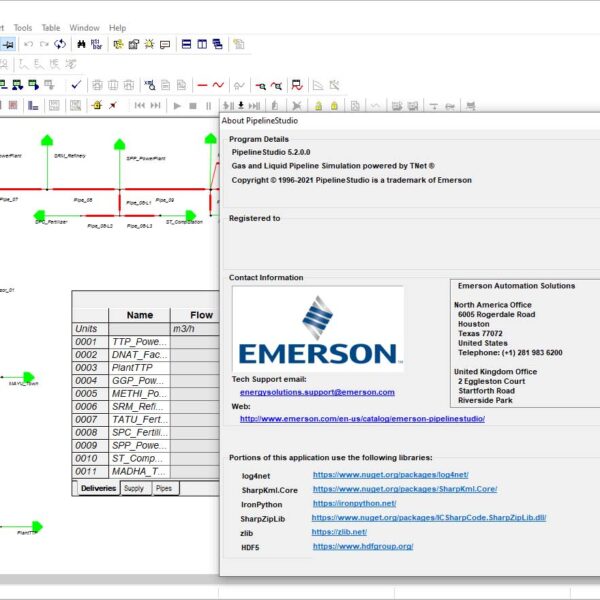Viewport: 600px width, 600px height.
Task: Click the Pause simulation button
Action: pyautogui.click(x=208, y=106)
